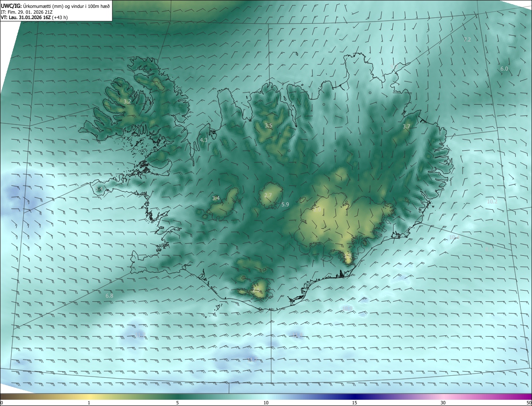Click the 5.4 value on the western peninsula

click(x=99, y=189)
